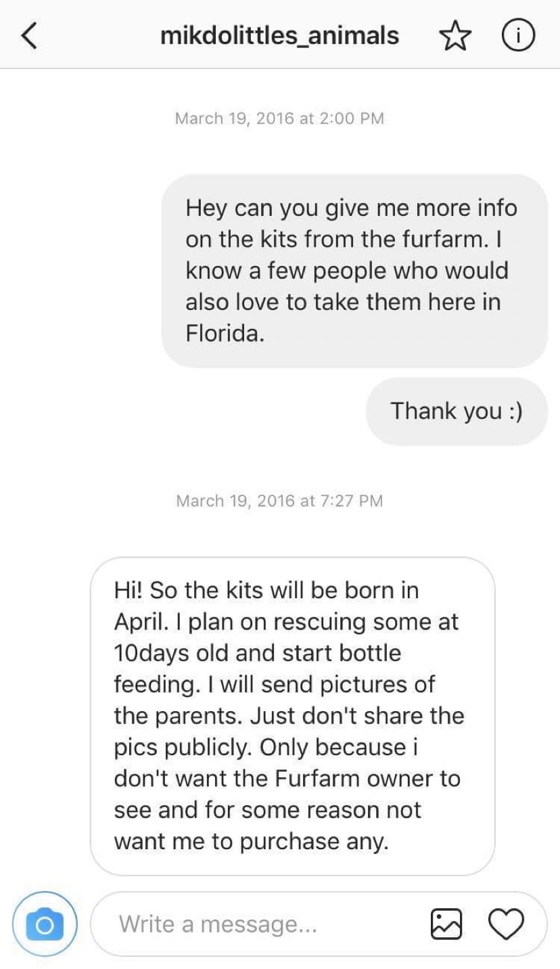The image size is (560, 969).
Task: Select the received reply starting "Hi! So the kits"
Action: [292, 715]
